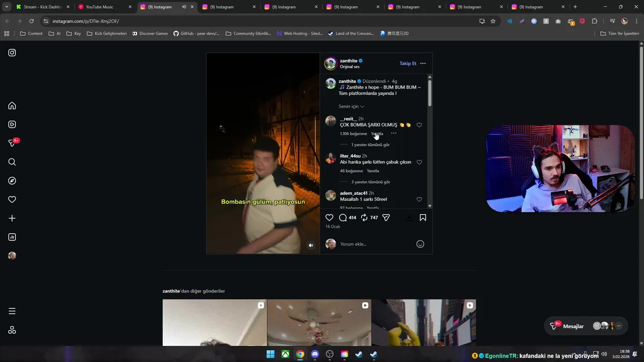Screen dimensions: 644x362
Task: Share the post with the send icon
Action: 386,218
